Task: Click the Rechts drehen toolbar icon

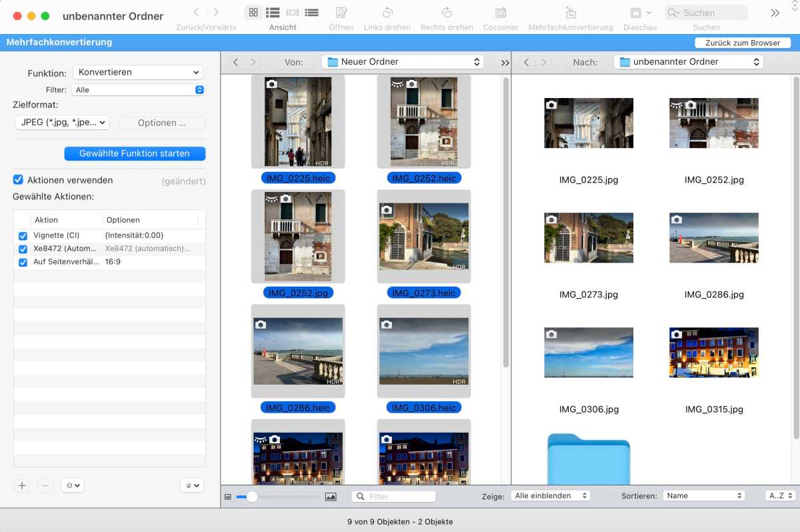Action: tap(447, 13)
